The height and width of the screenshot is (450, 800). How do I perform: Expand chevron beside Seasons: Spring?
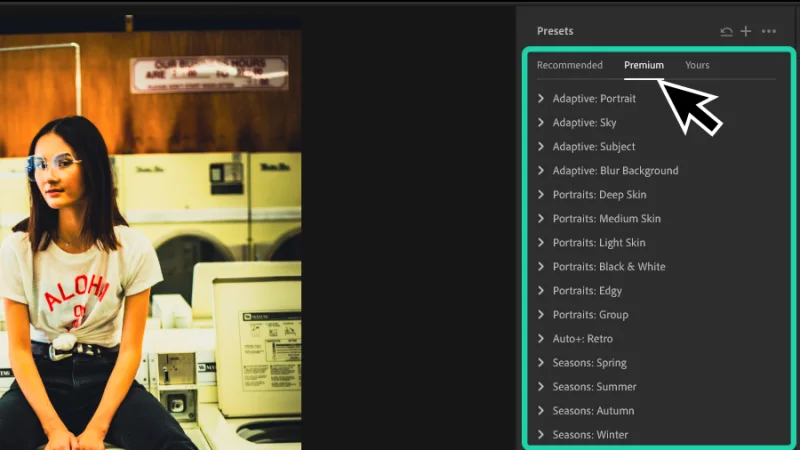(541, 362)
